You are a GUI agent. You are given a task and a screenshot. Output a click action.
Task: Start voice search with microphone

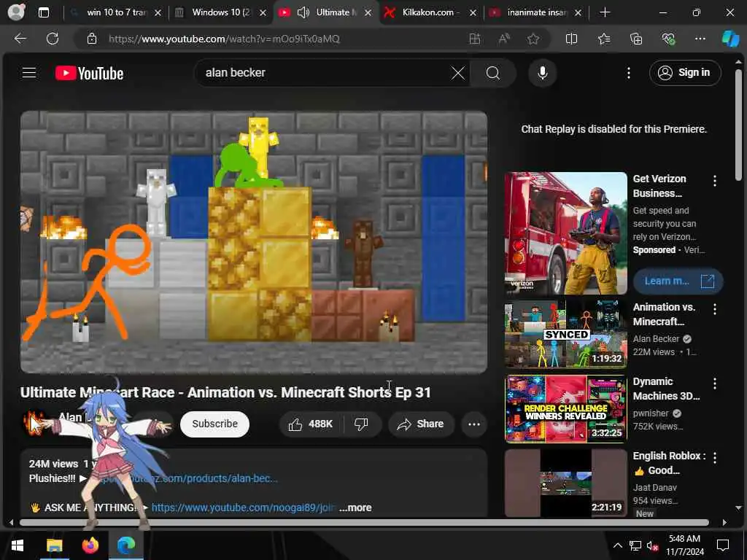tap(542, 73)
